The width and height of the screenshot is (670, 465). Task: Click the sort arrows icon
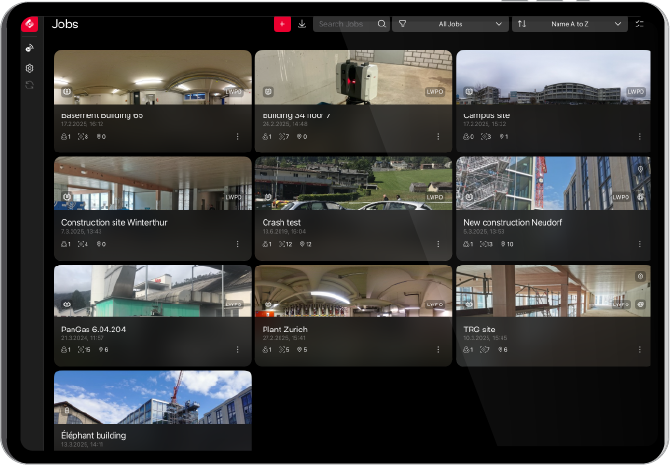(522, 24)
